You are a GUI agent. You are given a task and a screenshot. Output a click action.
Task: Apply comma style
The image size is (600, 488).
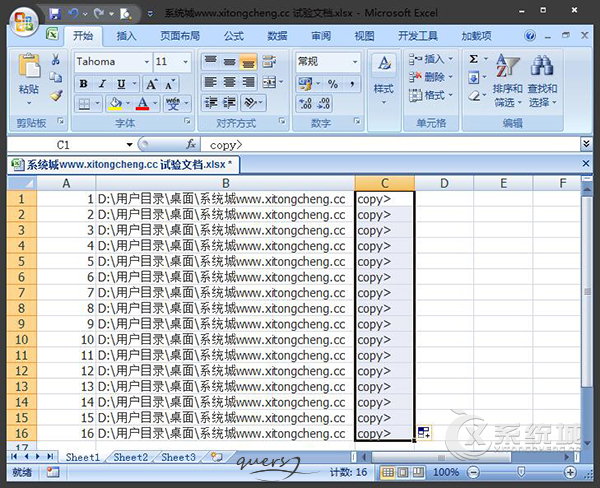[352, 84]
